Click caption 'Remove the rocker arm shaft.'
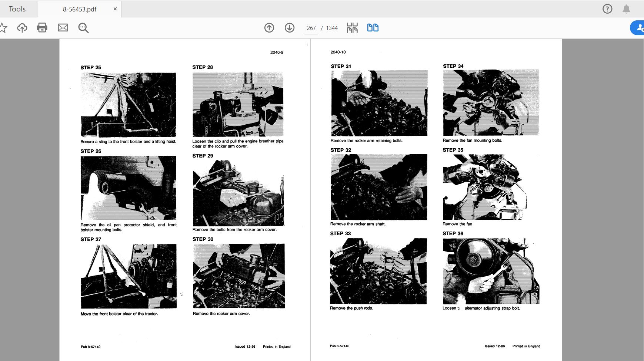 coord(358,224)
